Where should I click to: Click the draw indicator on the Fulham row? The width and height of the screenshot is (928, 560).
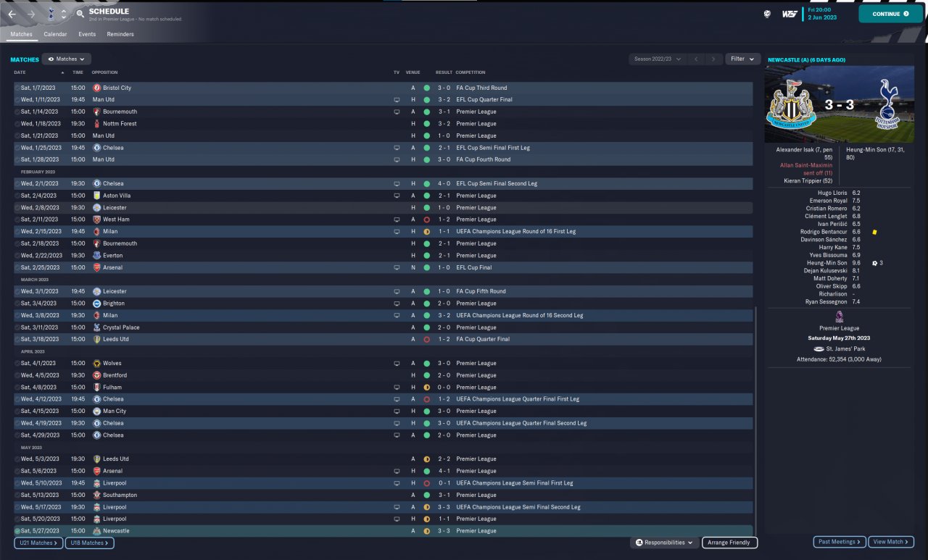click(426, 388)
